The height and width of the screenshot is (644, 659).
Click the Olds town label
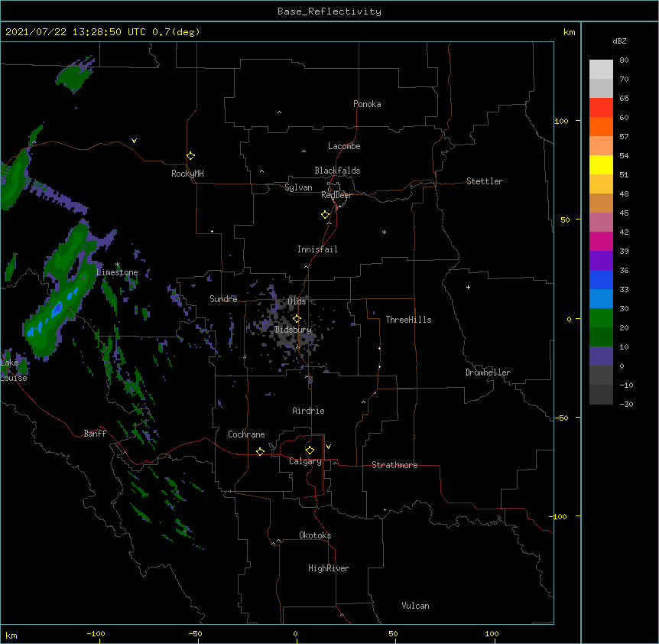pos(297,301)
